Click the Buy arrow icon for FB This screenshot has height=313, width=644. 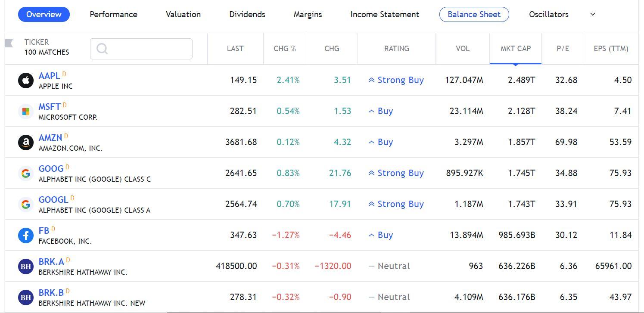pyautogui.click(x=371, y=235)
